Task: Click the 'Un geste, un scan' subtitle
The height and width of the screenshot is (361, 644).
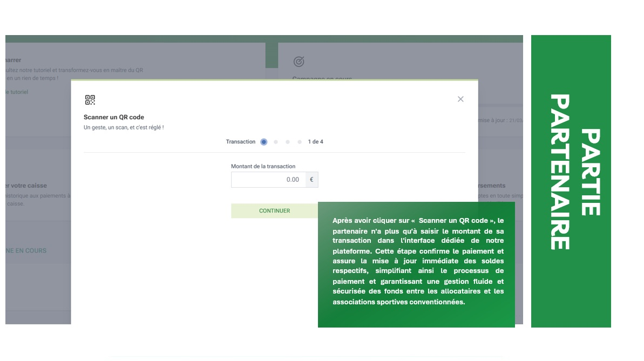Action: 124,128
